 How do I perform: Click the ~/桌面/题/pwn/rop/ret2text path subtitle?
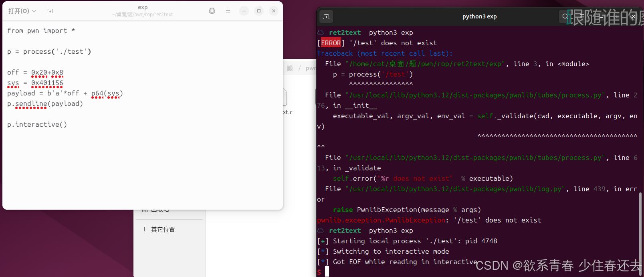(x=143, y=14)
